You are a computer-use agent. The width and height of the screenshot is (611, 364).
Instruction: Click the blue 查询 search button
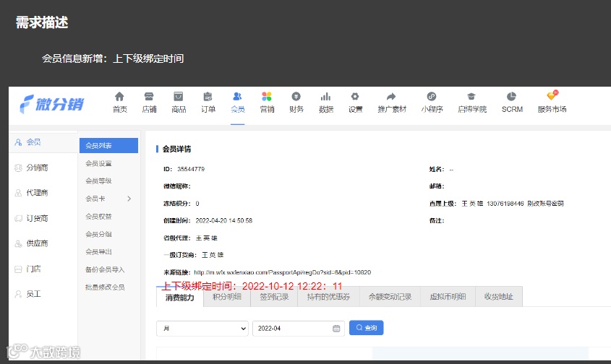click(x=367, y=328)
